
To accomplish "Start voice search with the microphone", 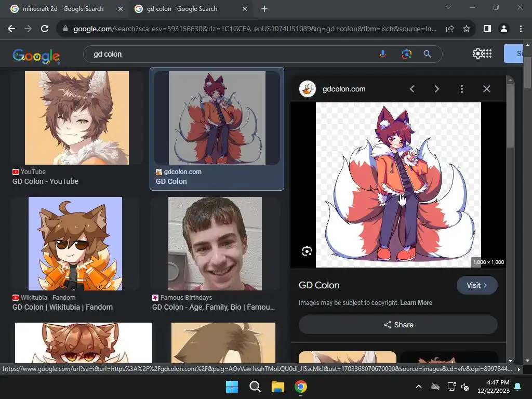I will (x=383, y=54).
